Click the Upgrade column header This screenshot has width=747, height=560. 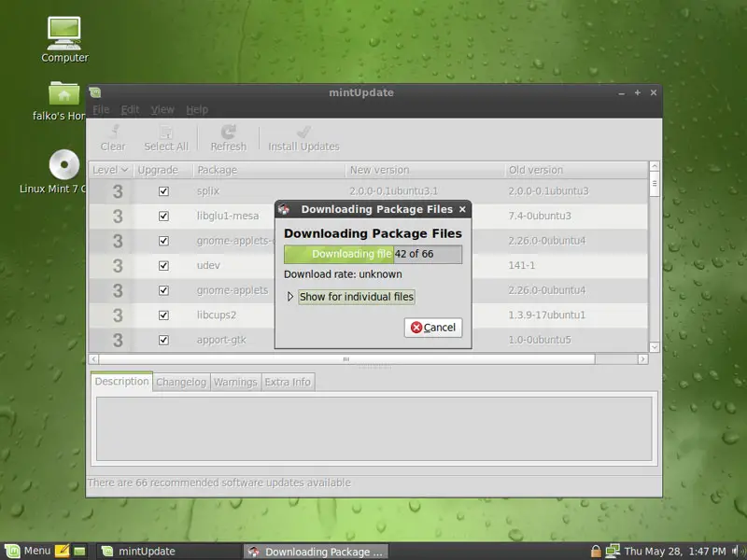point(163,170)
